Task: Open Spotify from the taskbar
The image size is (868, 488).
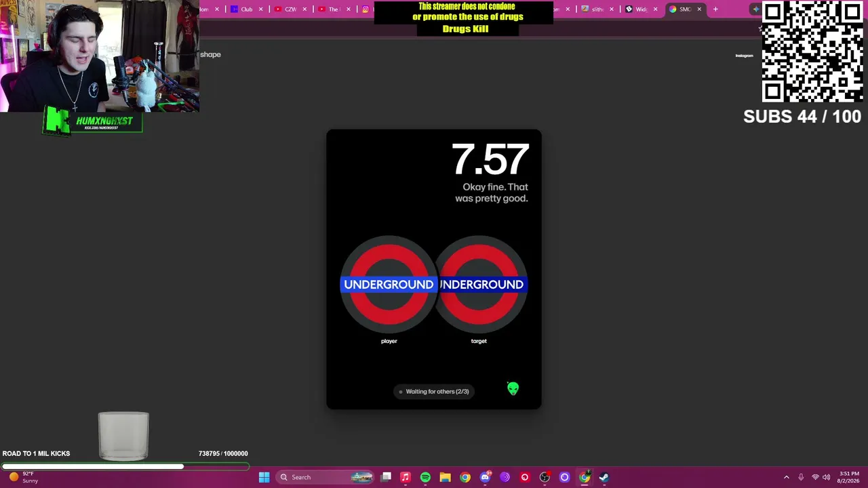Action: pos(425,477)
